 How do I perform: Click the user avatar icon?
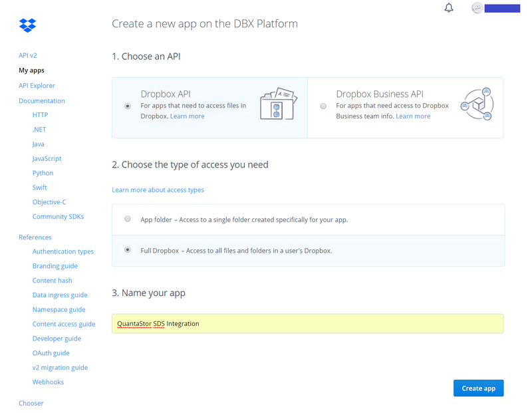pyautogui.click(x=477, y=8)
